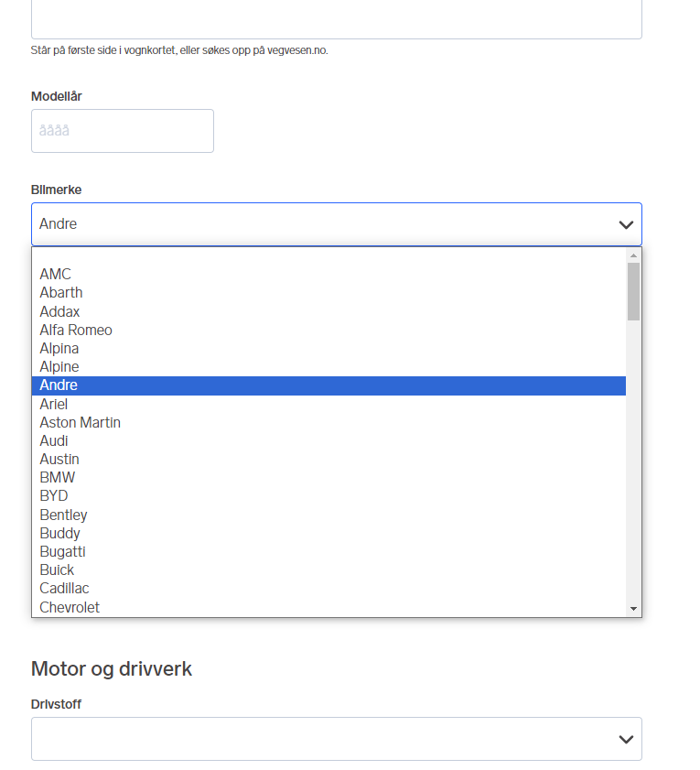Choose Abarth from the car brand list
Viewport: 700px width, 770px height.
[x=328, y=293]
